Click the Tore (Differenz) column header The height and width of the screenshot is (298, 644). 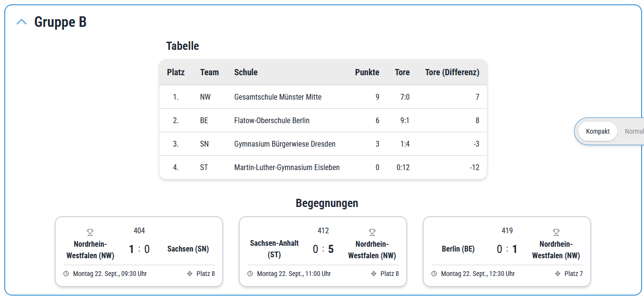pyautogui.click(x=452, y=72)
